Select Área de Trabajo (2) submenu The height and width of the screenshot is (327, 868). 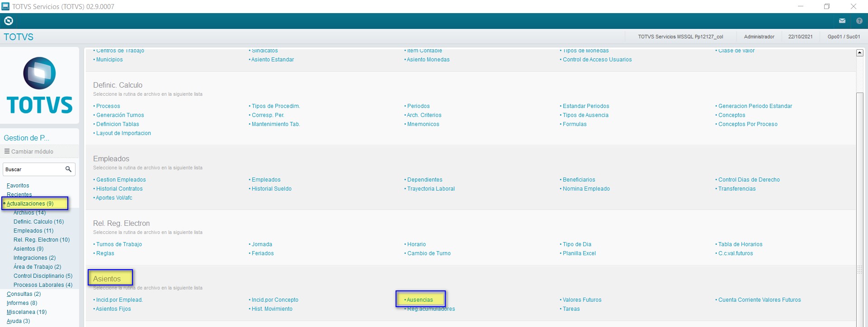(x=37, y=267)
